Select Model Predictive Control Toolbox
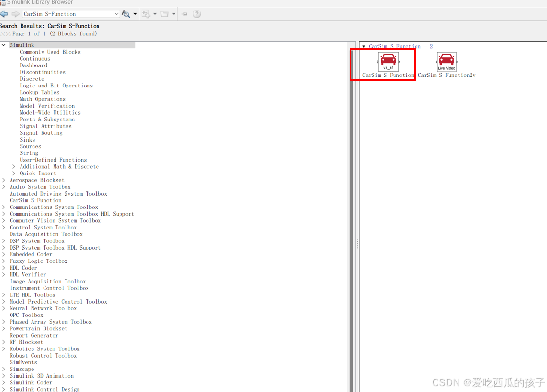The height and width of the screenshot is (392, 547). [x=58, y=302]
